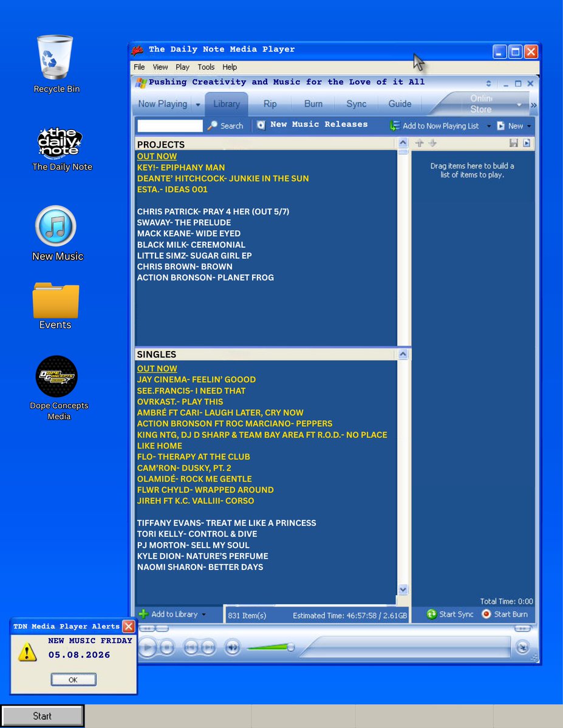Click the Play button in transport controls
This screenshot has height=728, width=563.
point(148,647)
